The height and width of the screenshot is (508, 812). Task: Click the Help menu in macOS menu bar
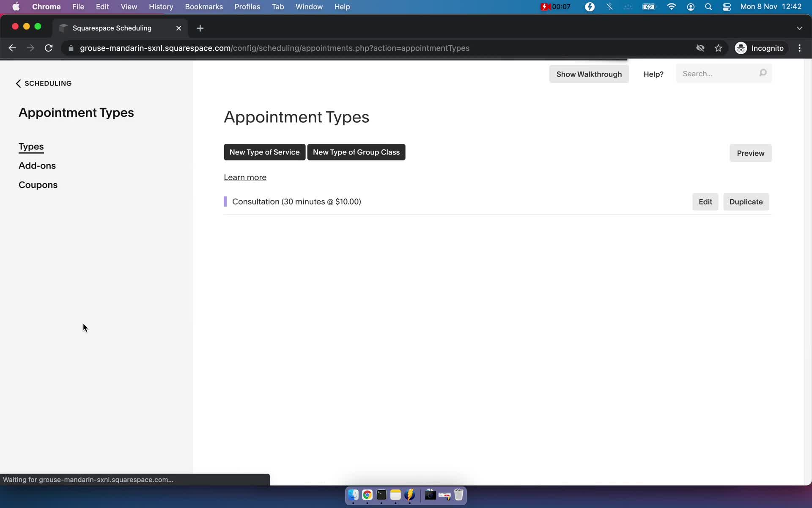[342, 6]
